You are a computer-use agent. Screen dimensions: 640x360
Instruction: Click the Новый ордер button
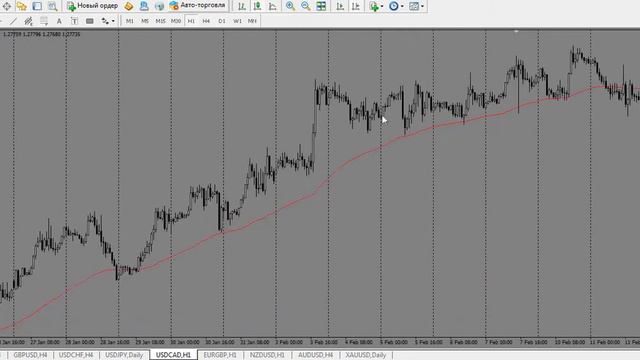(x=93, y=6)
